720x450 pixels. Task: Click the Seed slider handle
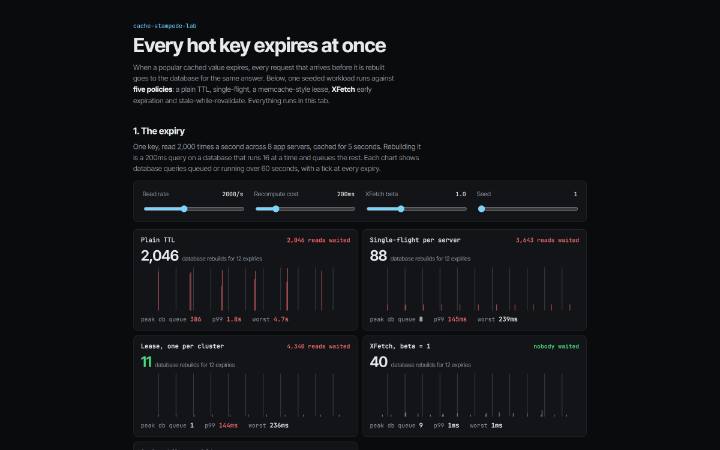point(481,209)
